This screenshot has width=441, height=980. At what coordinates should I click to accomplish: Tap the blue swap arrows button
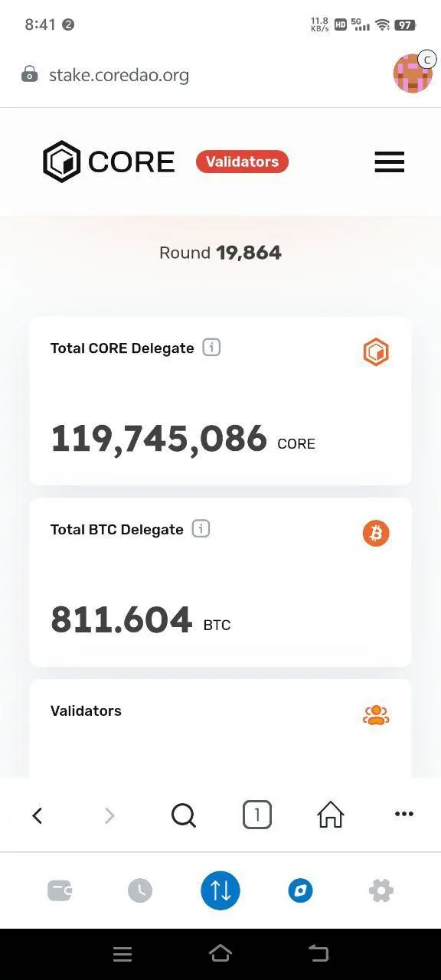[220, 890]
